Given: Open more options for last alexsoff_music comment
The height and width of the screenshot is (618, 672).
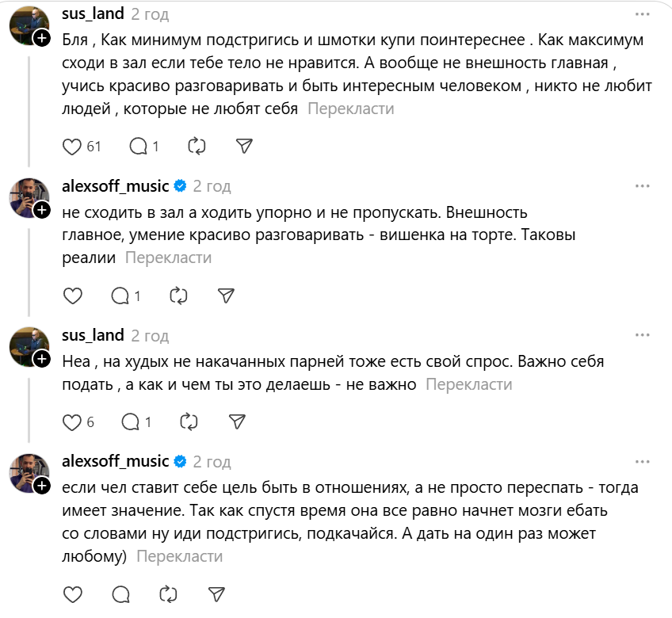Looking at the screenshot, I should click(x=643, y=461).
